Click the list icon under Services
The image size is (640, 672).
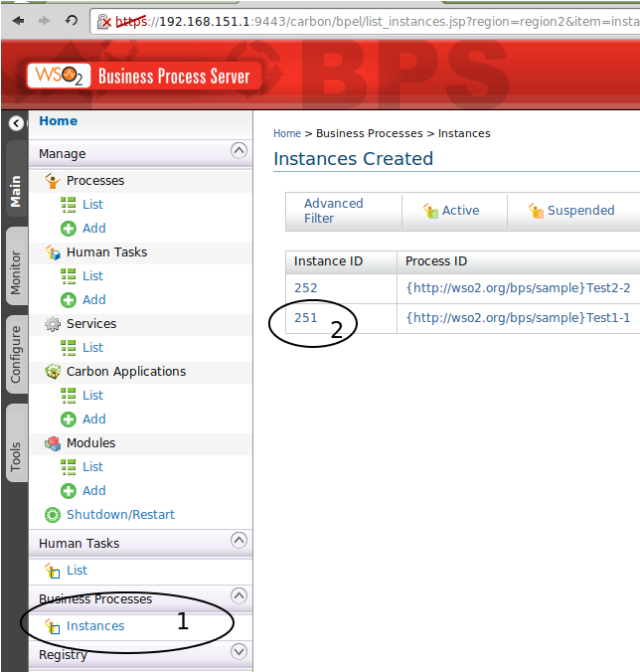tap(69, 348)
